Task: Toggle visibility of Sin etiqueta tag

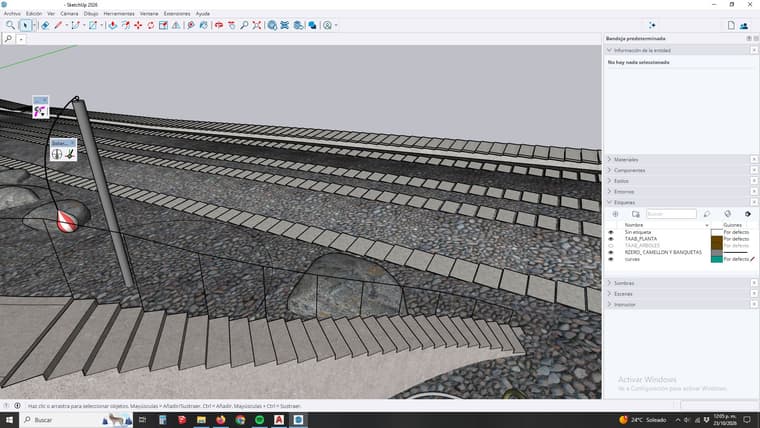Action: point(611,232)
